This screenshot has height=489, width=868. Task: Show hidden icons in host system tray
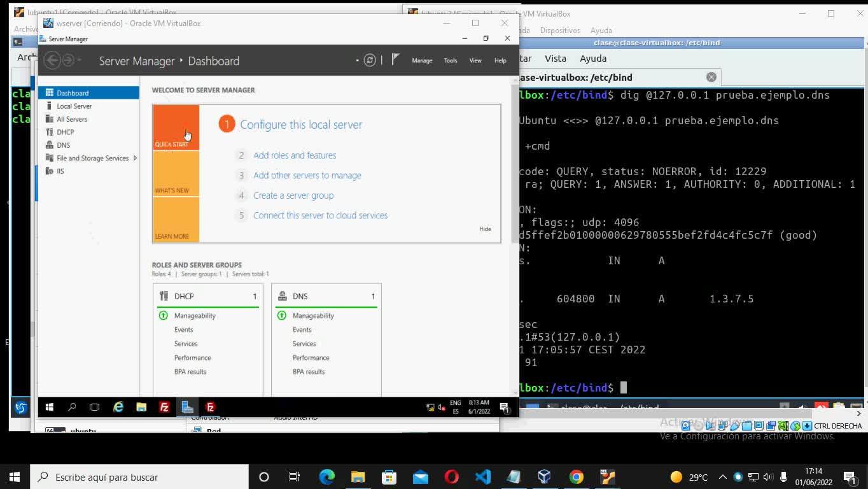coord(722,477)
